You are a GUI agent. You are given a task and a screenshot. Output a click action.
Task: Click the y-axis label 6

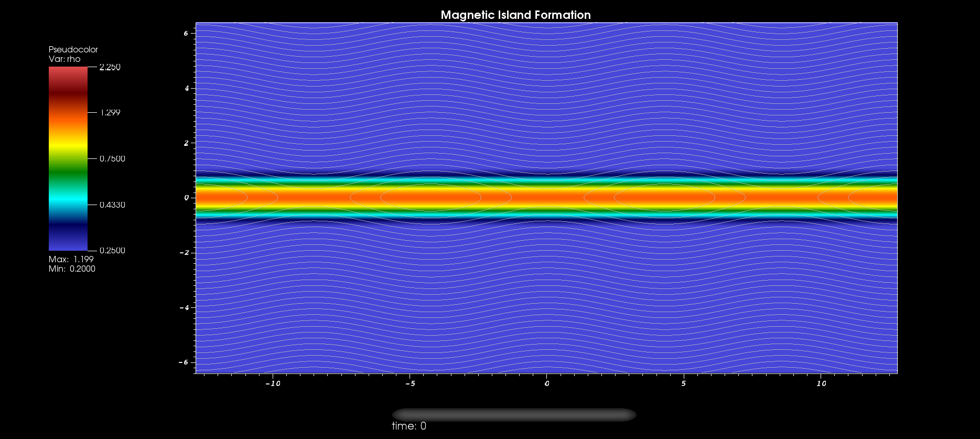(x=186, y=33)
